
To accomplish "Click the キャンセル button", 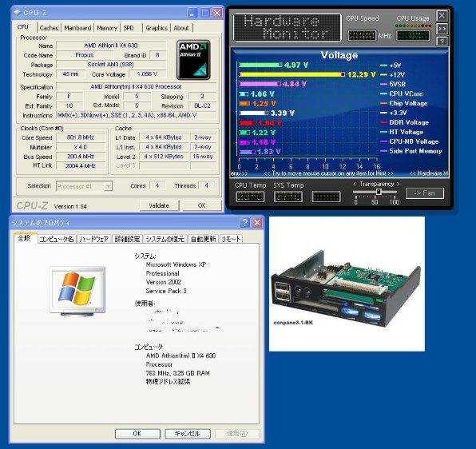I will click(x=188, y=433).
